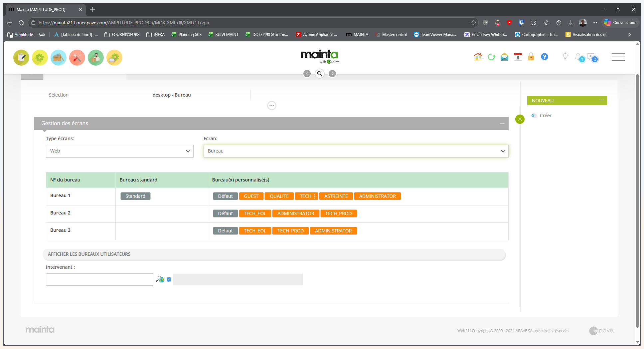Switch to the Mainta (AMPLITUDE_PROD) browser tab

[46, 9]
